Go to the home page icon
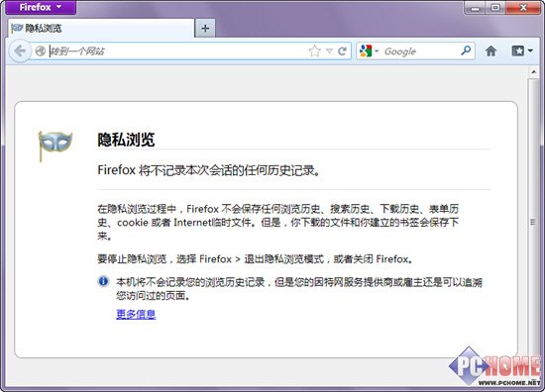This screenshot has width=545, height=392. 490,51
